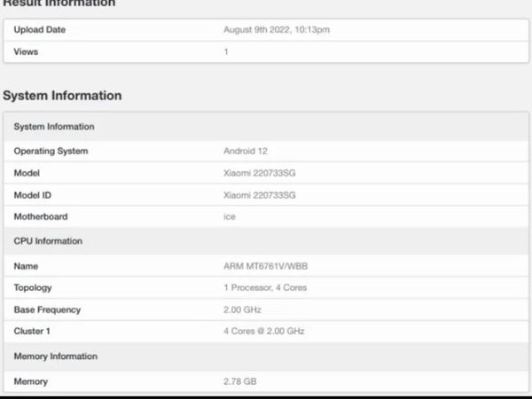532x399 pixels.
Task: Click the 'Model ID' label
Action: pyautogui.click(x=32, y=195)
